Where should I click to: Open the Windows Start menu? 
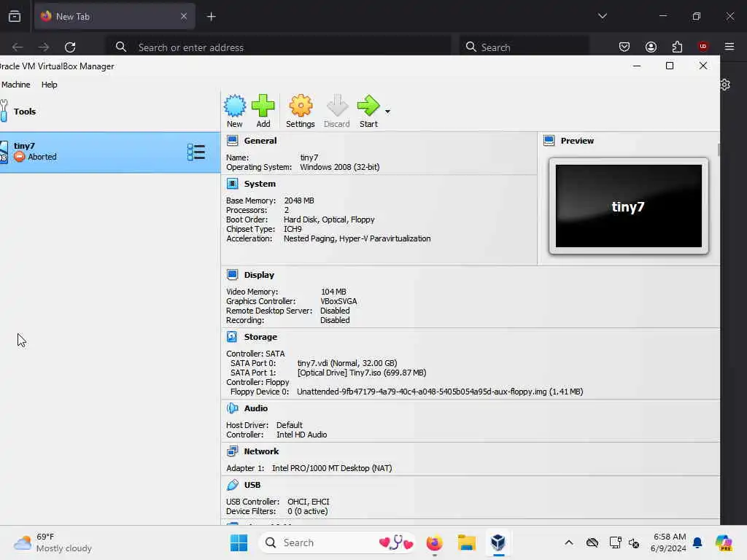coord(239,542)
